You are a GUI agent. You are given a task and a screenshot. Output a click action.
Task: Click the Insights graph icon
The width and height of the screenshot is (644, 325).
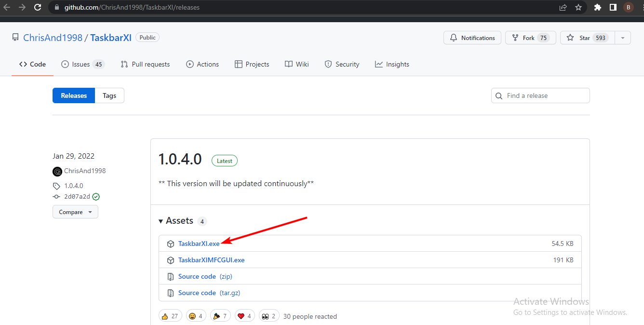coord(379,64)
